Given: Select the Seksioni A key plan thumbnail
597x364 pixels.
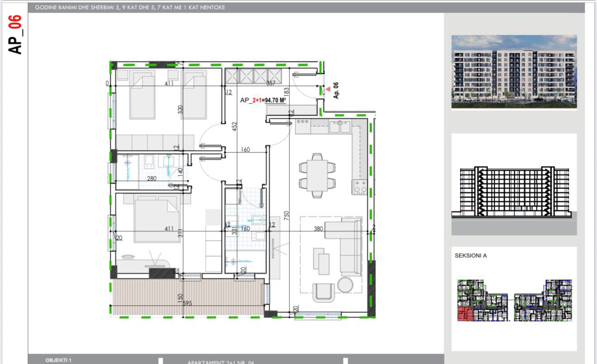Looking at the screenshot, I should click(514, 300).
